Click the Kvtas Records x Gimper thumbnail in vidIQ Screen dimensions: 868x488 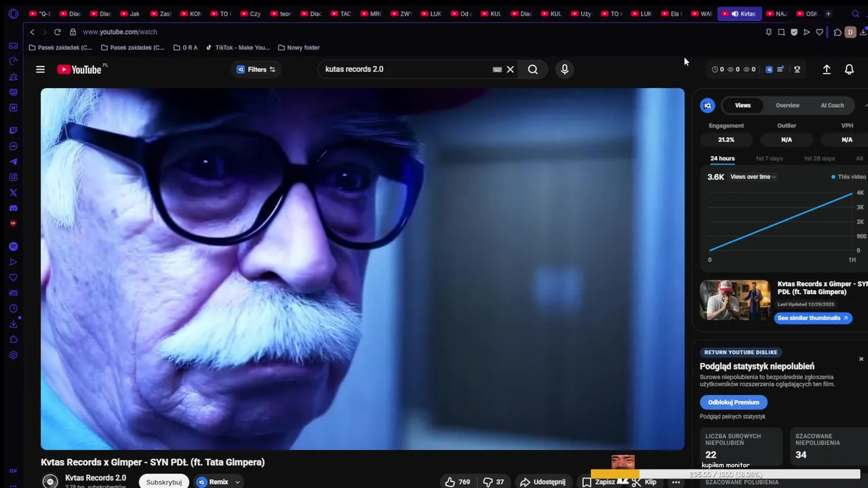point(735,300)
